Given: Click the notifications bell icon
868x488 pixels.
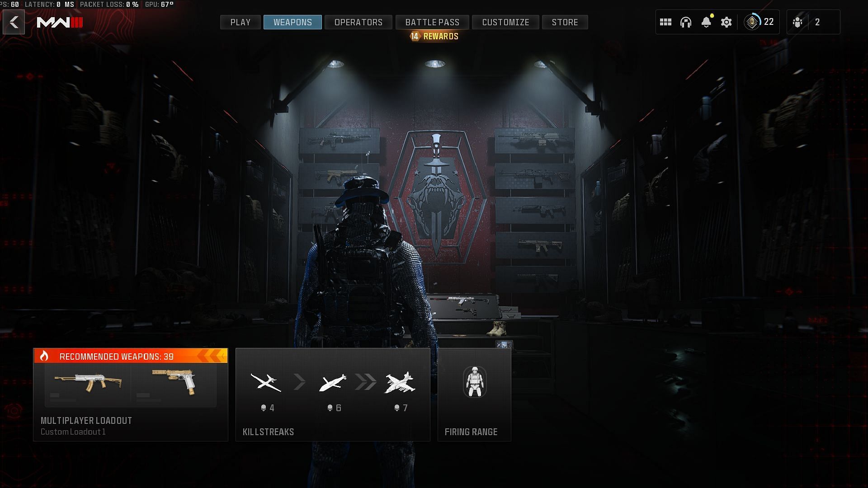Looking at the screenshot, I should (x=706, y=22).
